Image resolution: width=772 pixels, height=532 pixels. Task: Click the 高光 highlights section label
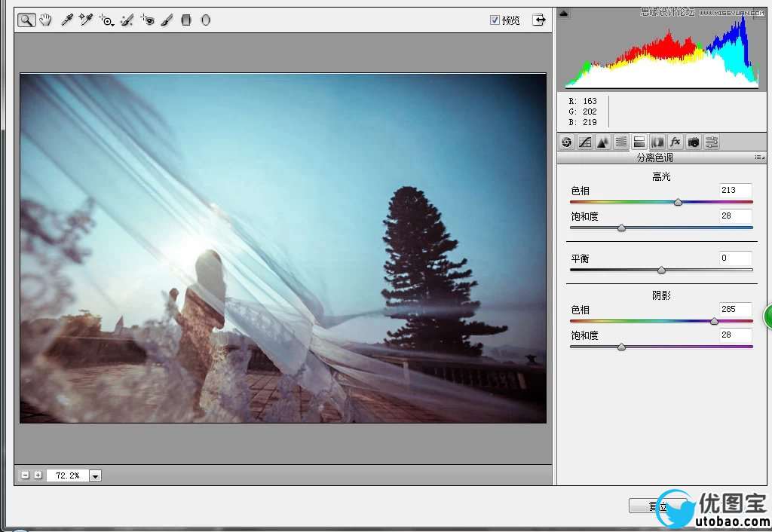661,176
